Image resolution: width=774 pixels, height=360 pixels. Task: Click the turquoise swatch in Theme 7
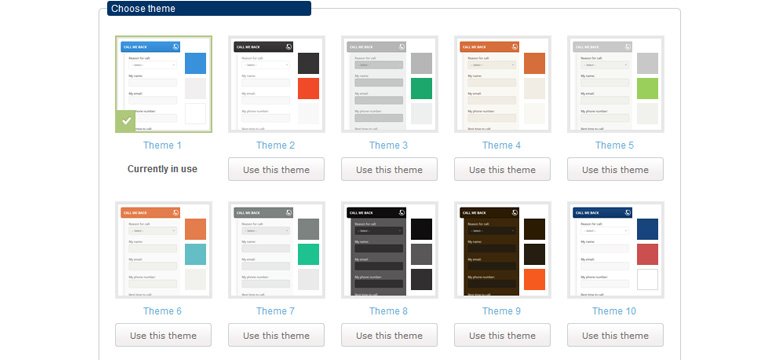point(309,254)
